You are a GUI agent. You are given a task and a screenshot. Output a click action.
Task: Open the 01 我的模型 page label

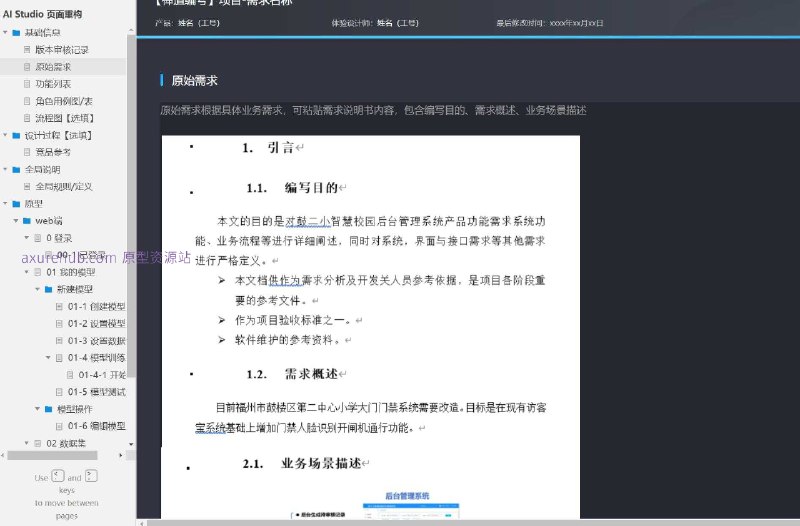point(70,272)
